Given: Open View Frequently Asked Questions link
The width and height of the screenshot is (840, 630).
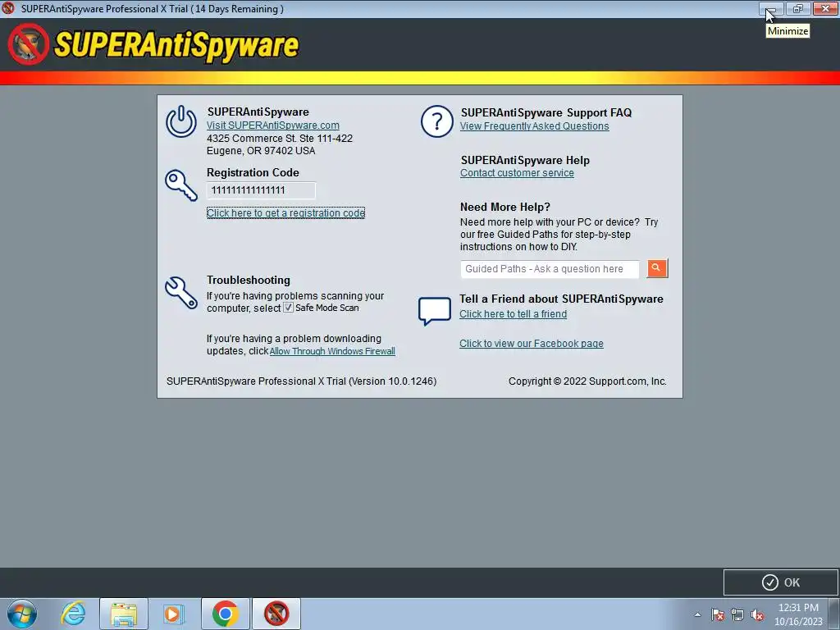Looking at the screenshot, I should tap(534, 126).
